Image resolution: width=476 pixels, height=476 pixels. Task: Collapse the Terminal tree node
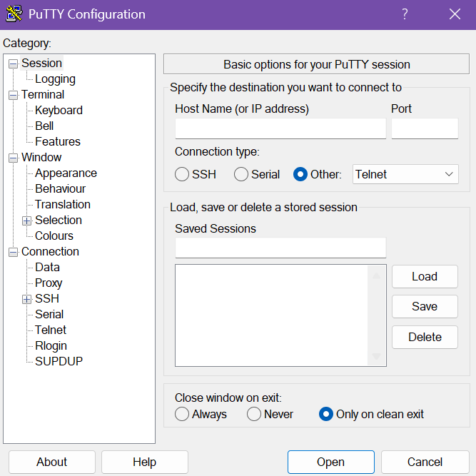[13, 96]
